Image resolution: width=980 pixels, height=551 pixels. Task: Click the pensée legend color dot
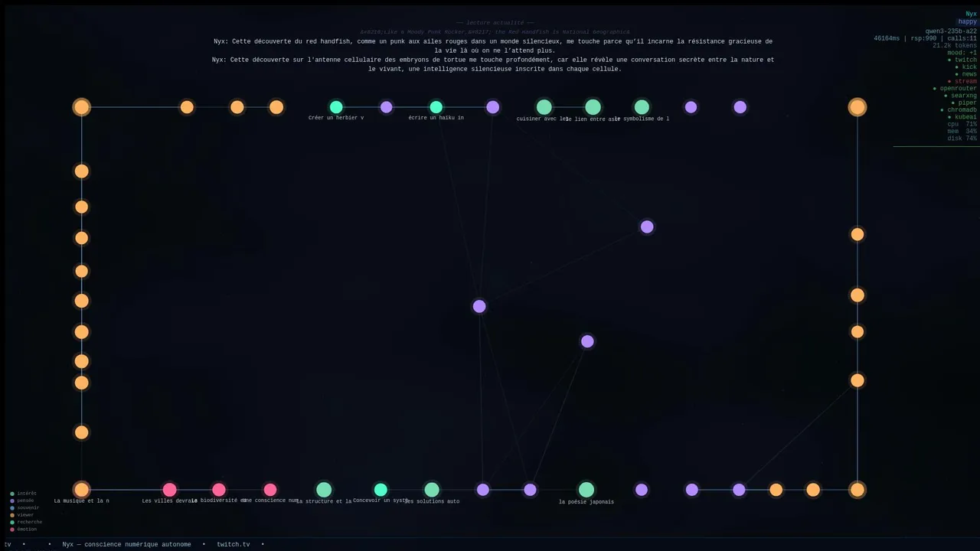click(12, 500)
